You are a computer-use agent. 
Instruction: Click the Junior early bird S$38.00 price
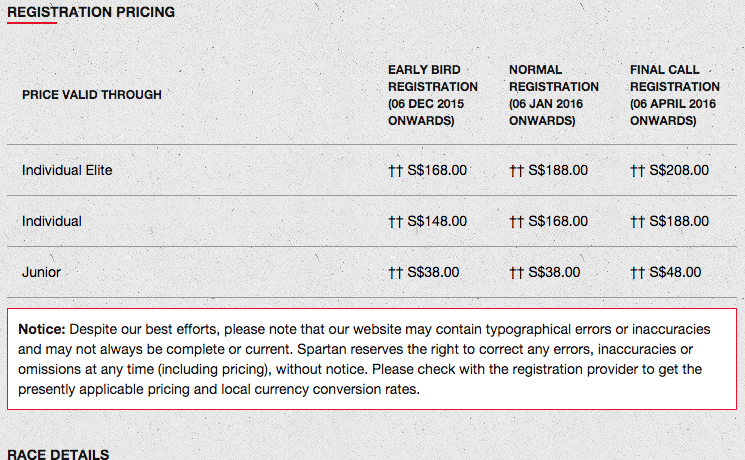pyautogui.click(x=433, y=272)
